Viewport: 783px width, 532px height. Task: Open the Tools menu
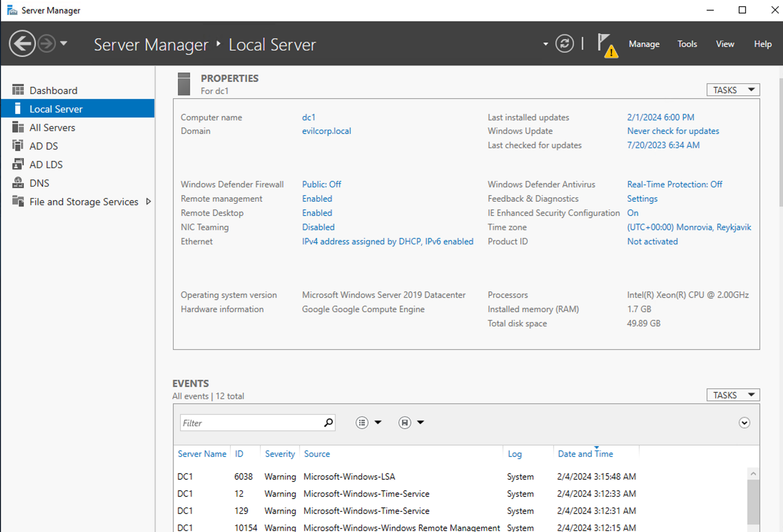coord(687,44)
